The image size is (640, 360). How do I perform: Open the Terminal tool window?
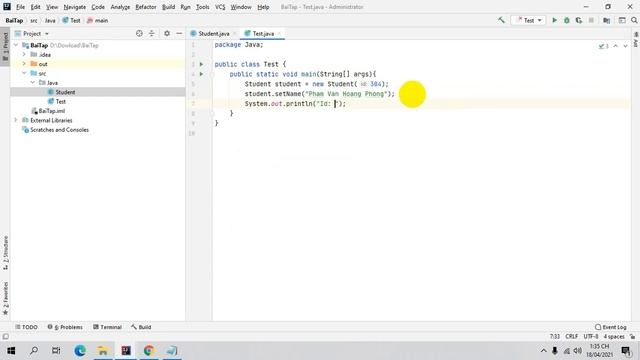(107, 327)
